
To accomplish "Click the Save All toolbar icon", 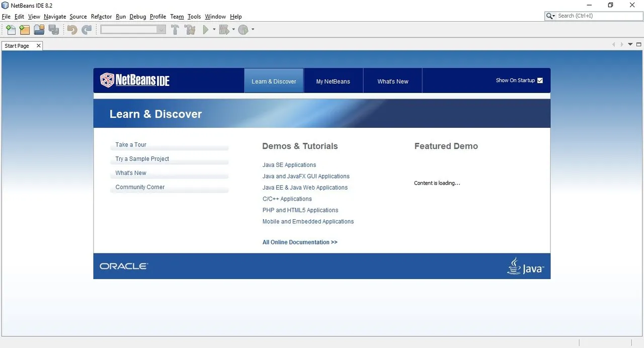I will 54,30.
